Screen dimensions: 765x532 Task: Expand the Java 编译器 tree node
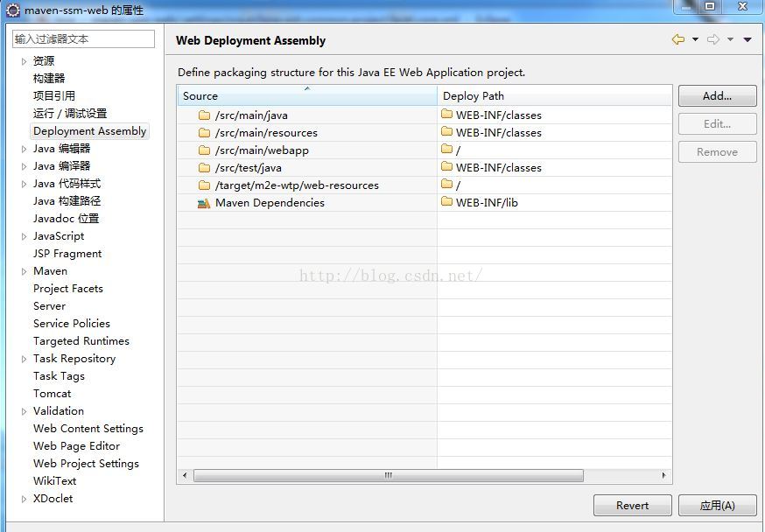[24, 167]
